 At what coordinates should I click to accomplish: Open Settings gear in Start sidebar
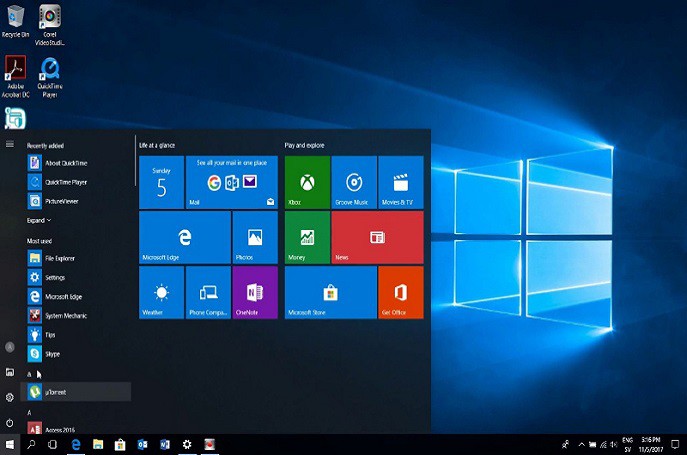click(x=10, y=398)
